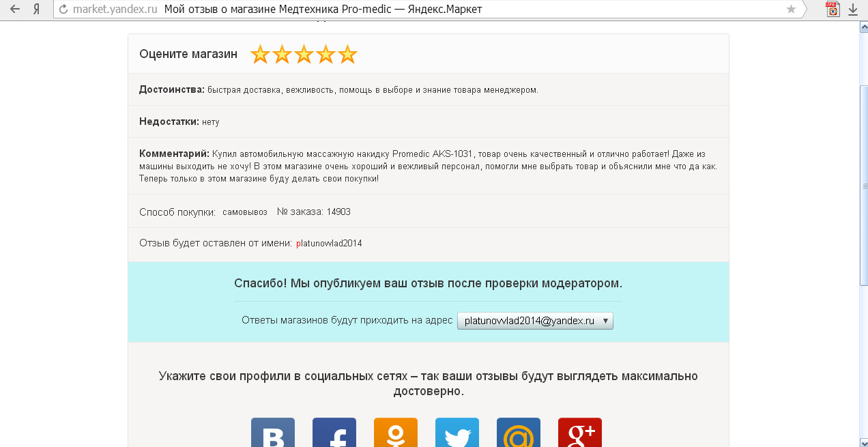Click 'Отзыв будет оставлен от имени:' label

pos(216,243)
